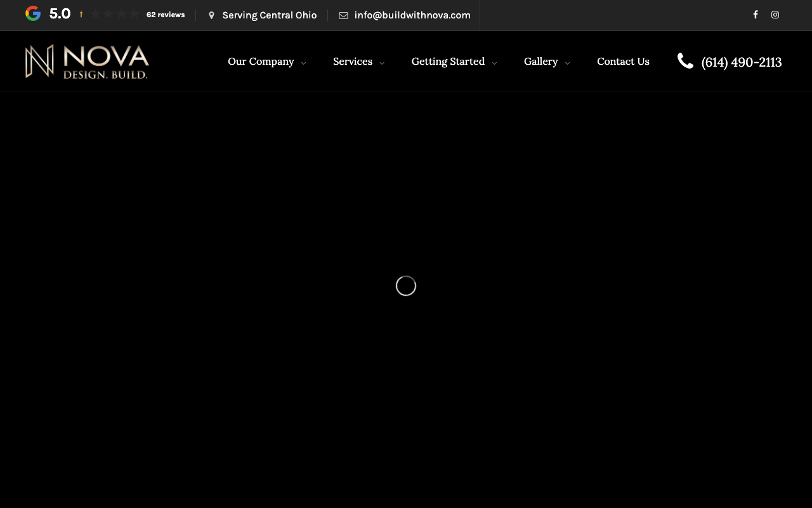812x508 pixels.
Task: Click the loading spinner in center
Action: click(x=406, y=286)
